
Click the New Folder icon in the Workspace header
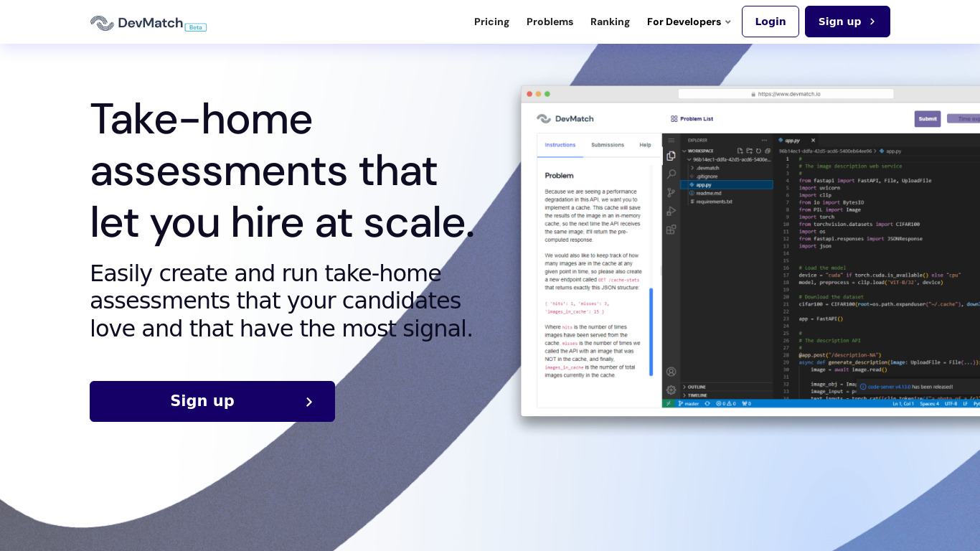(x=749, y=151)
